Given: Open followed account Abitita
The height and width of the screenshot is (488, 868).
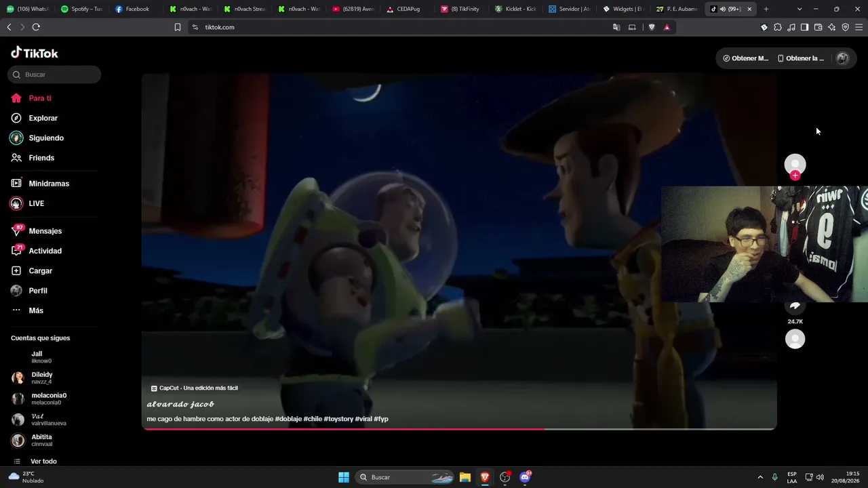Looking at the screenshot, I should pyautogui.click(x=41, y=441).
